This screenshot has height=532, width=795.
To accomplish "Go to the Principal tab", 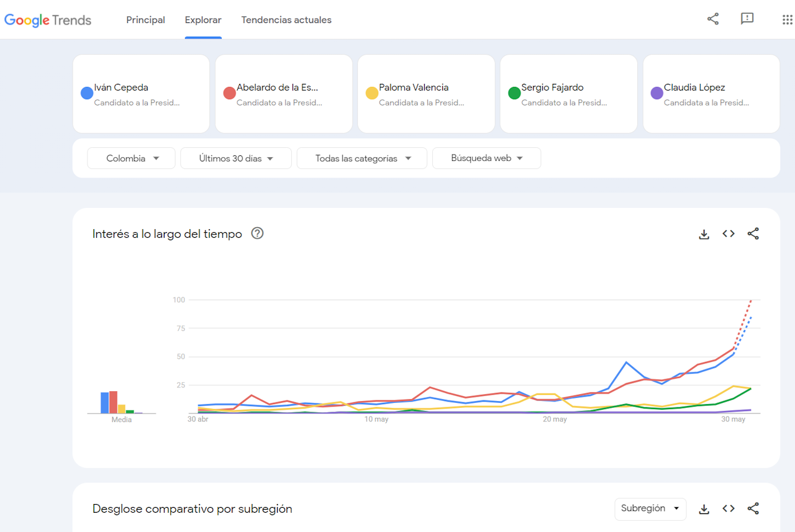I will 146,20.
